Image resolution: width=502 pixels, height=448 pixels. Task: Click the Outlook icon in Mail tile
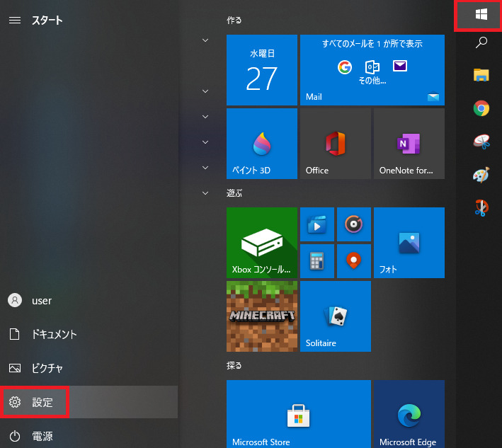click(x=372, y=67)
